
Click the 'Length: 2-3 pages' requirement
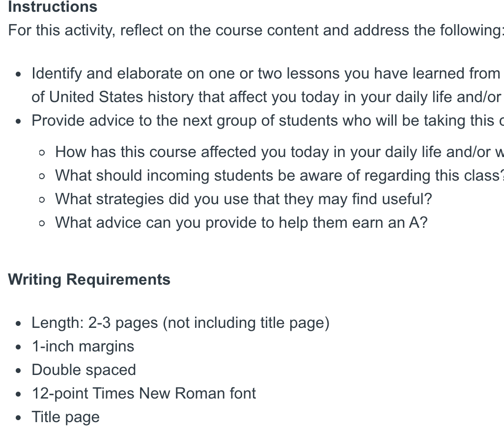click(181, 323)
